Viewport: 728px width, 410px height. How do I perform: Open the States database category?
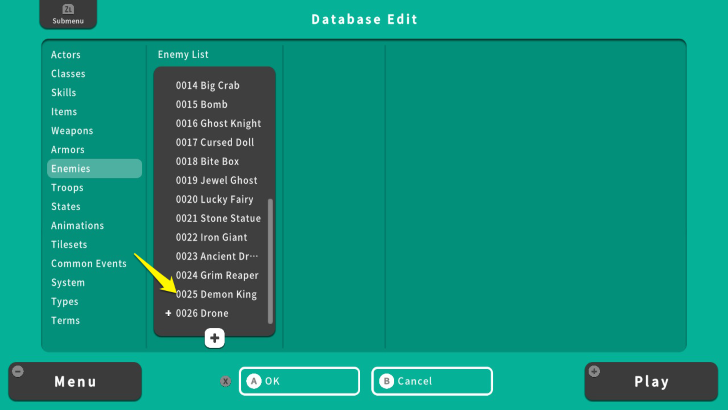click(x=66, y=207)
